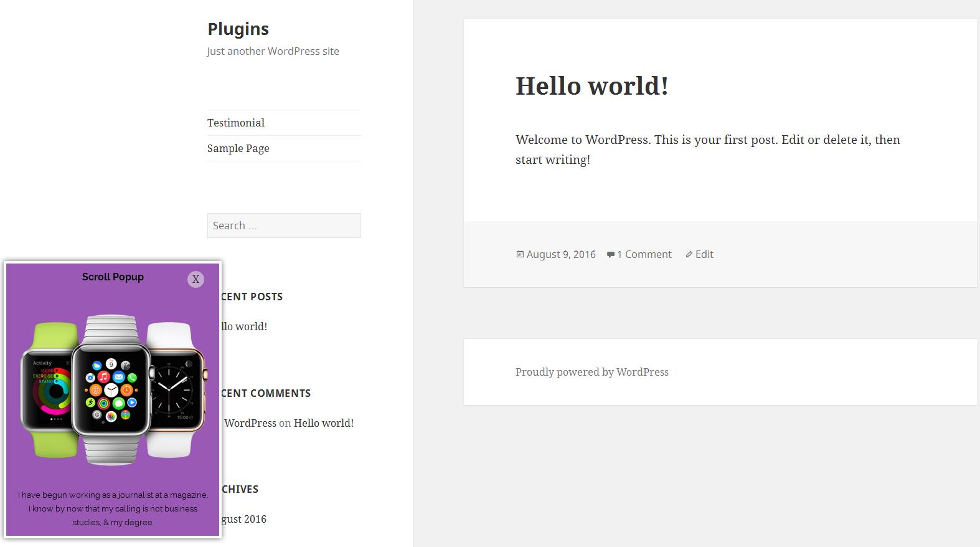Image resolution: width=980 pixels, height=547 pixels.
Task: Open the Sample Page menu item
Action: pyautogui.click(x=238, y=148)
